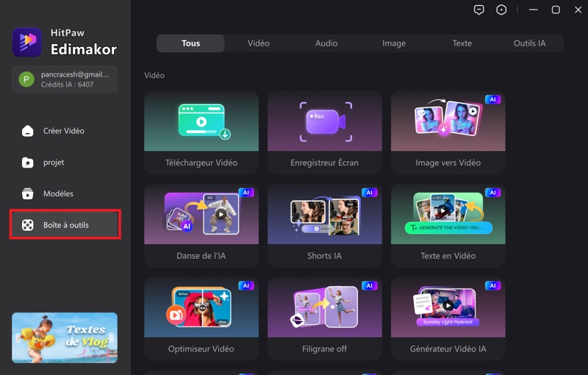This screenshot has width=588, height=375.
Task: Click the Modèles sidebar icon
Action: [28, 194]
